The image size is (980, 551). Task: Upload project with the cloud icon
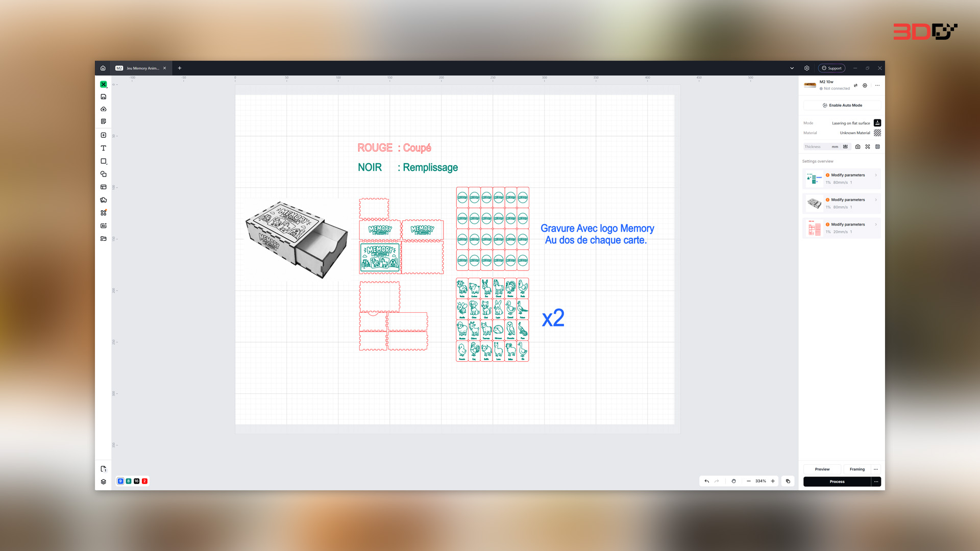pos(104,109)
